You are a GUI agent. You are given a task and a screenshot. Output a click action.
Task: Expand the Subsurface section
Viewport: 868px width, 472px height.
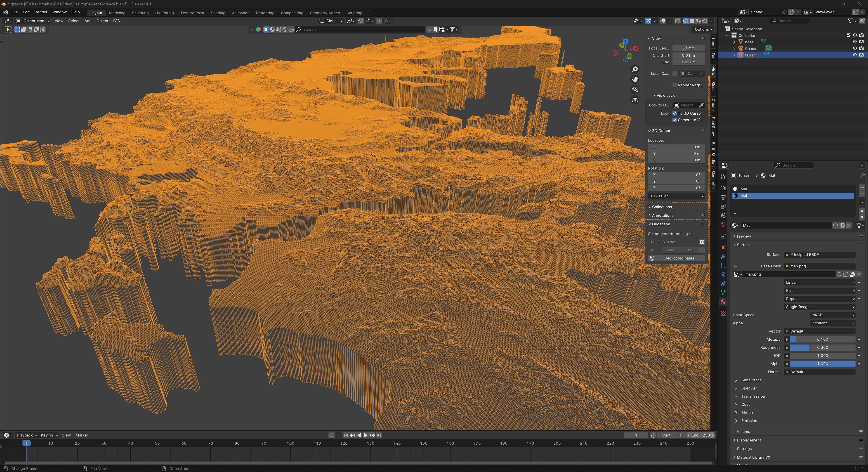pyautogui.click(x=751, y=380)
